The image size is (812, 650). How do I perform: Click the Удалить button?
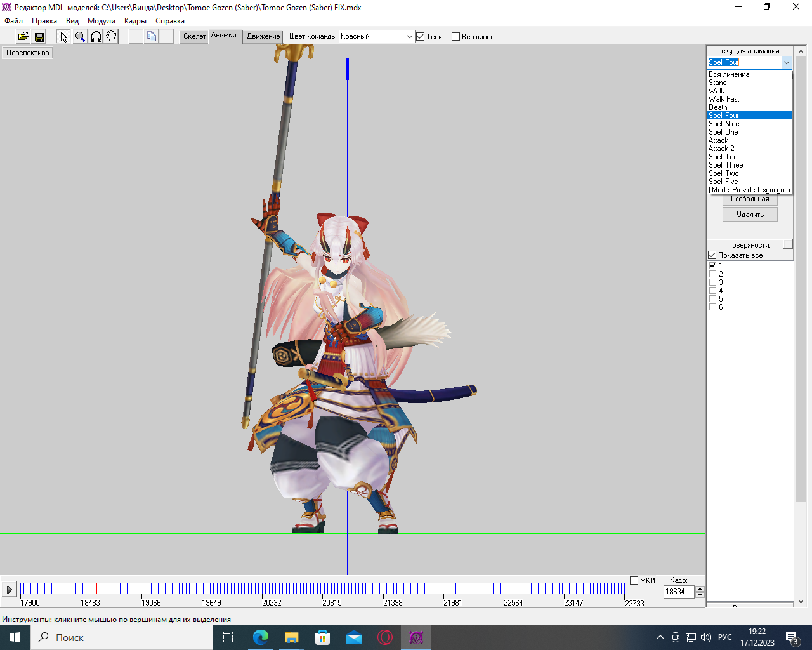tap(750, 215)
